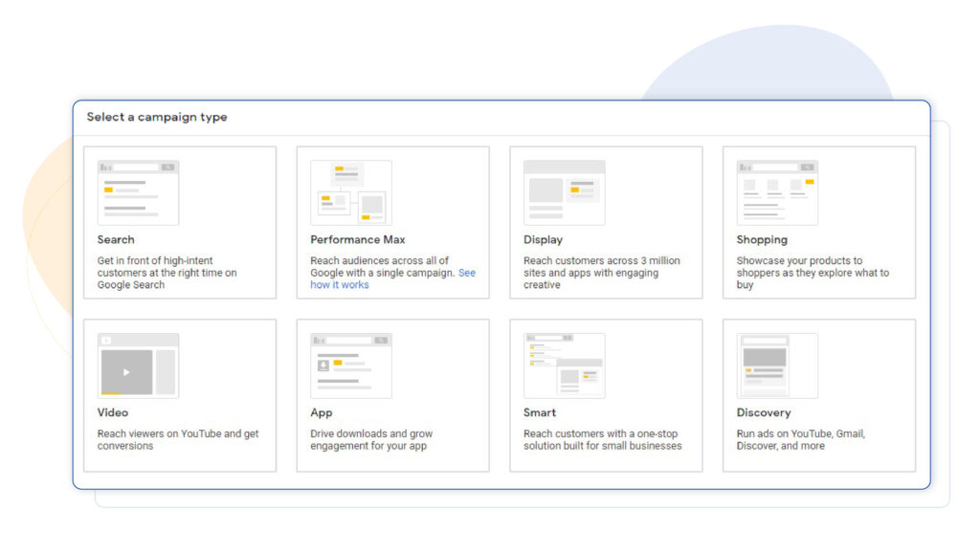Select the Discovery campaign title

click(764, 412)
